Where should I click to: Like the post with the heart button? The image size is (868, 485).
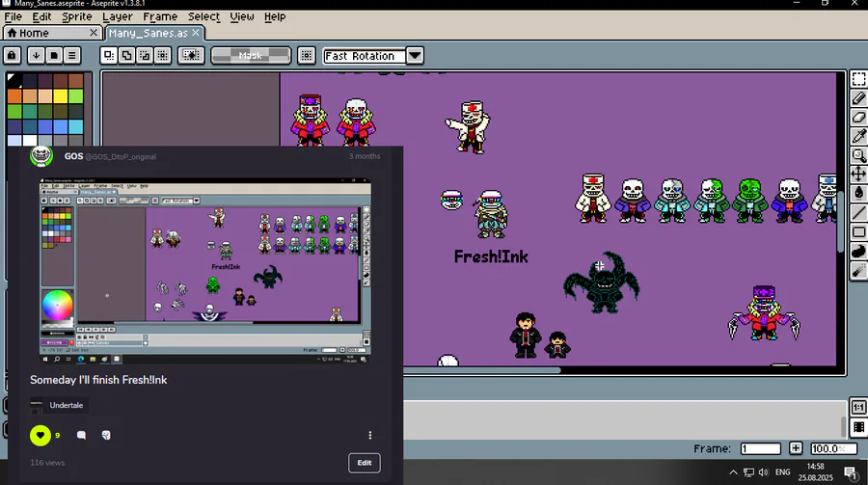(41, 435)
